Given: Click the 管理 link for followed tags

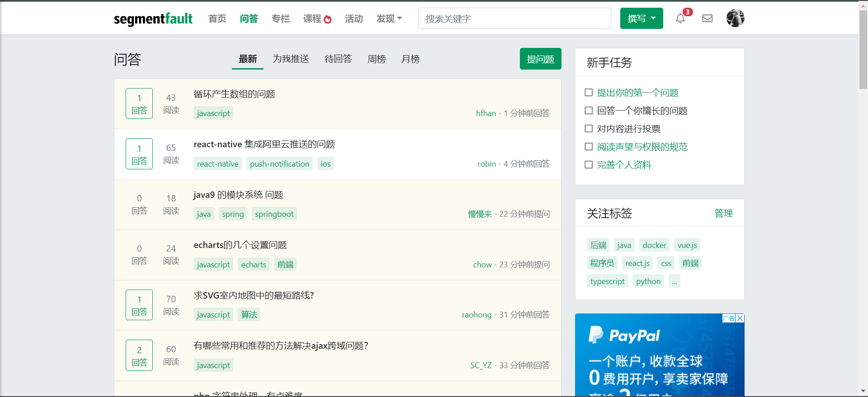Looking at the screenshot, I should 723,213.
